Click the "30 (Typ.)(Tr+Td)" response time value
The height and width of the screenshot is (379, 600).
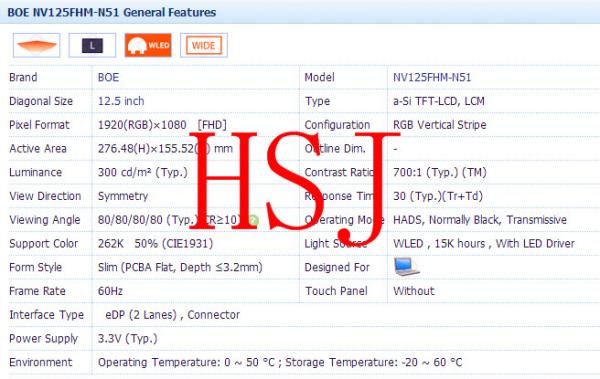(x=438, y=196)
